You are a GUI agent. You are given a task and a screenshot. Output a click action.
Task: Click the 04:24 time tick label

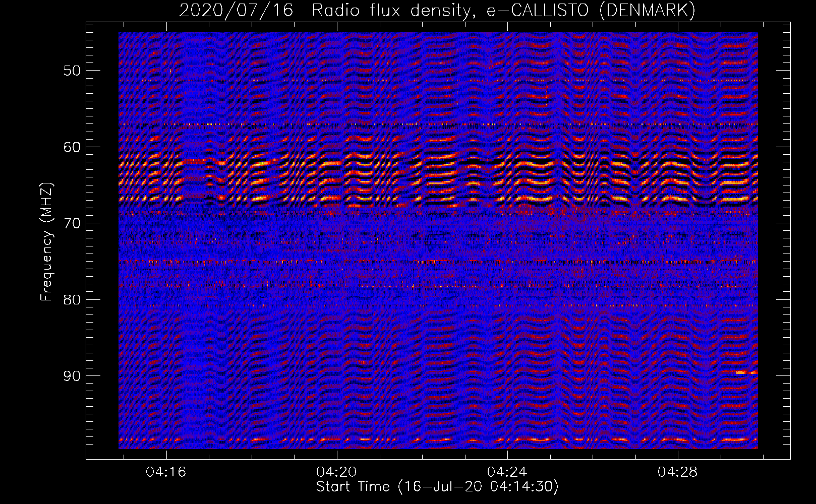[507, 472]
